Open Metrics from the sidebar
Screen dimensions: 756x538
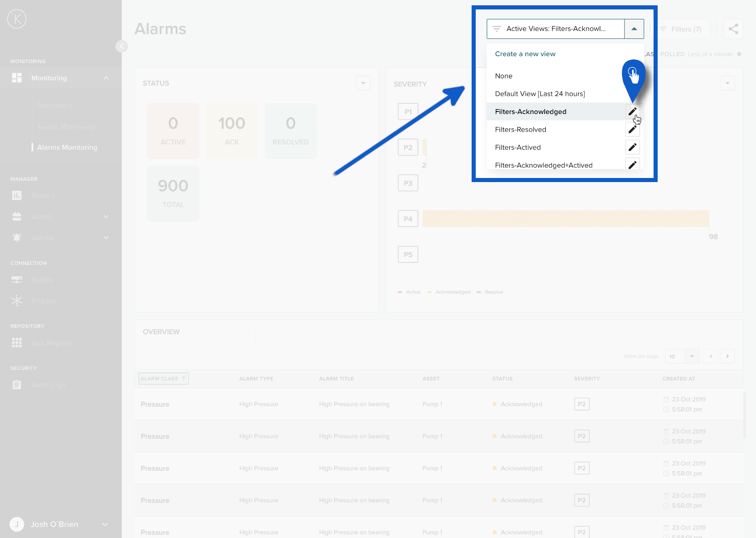(43, 196)
